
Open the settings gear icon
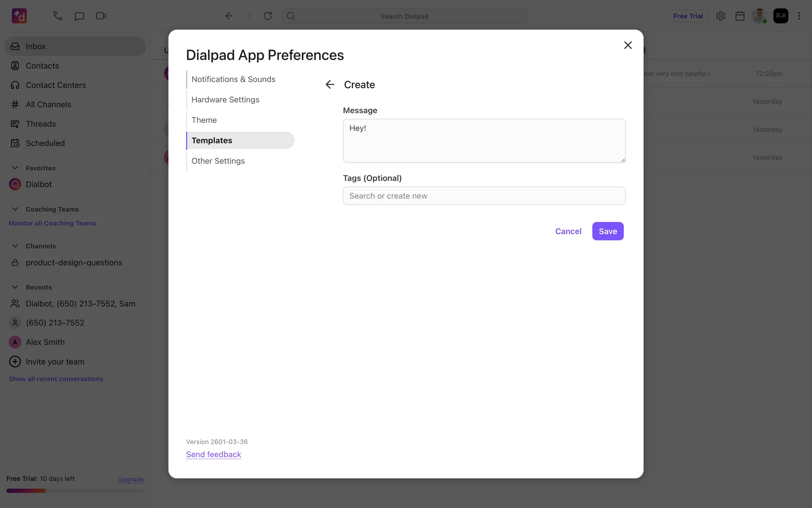[721, 16]
